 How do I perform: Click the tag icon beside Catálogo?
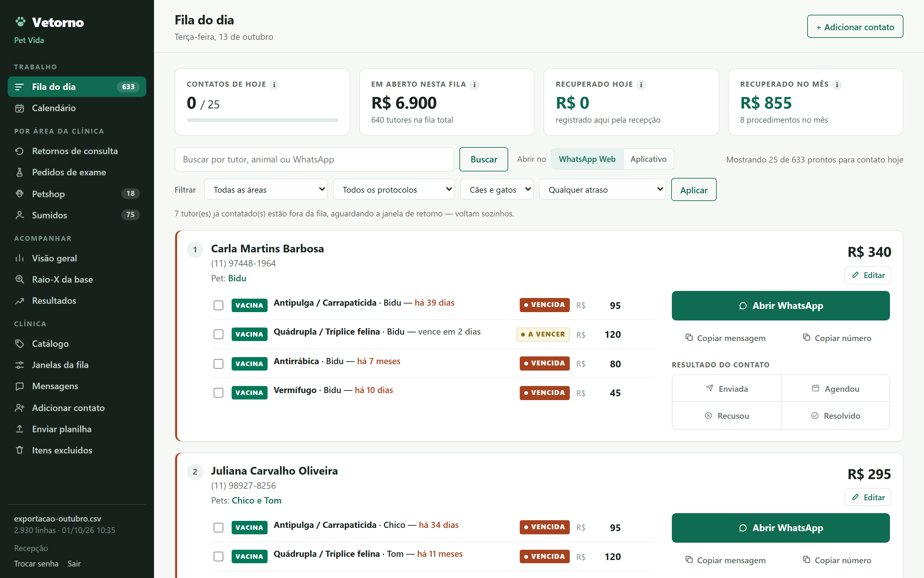(20, 344)
